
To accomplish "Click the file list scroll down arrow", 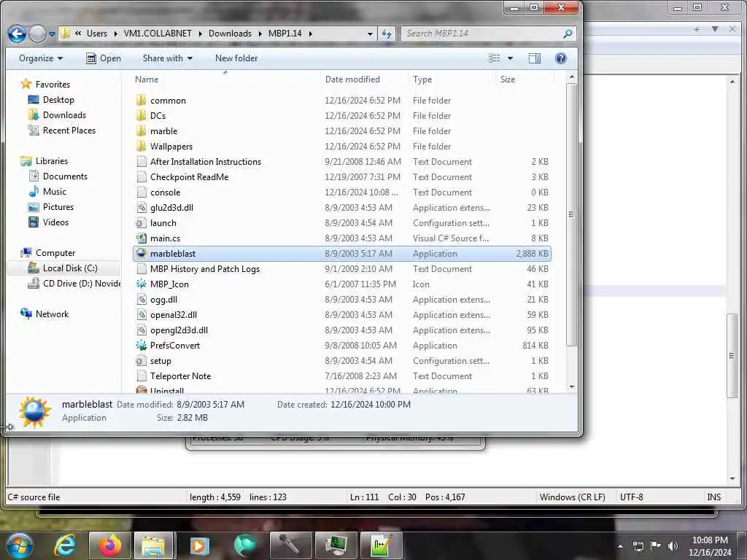I will tap(572, 387).
